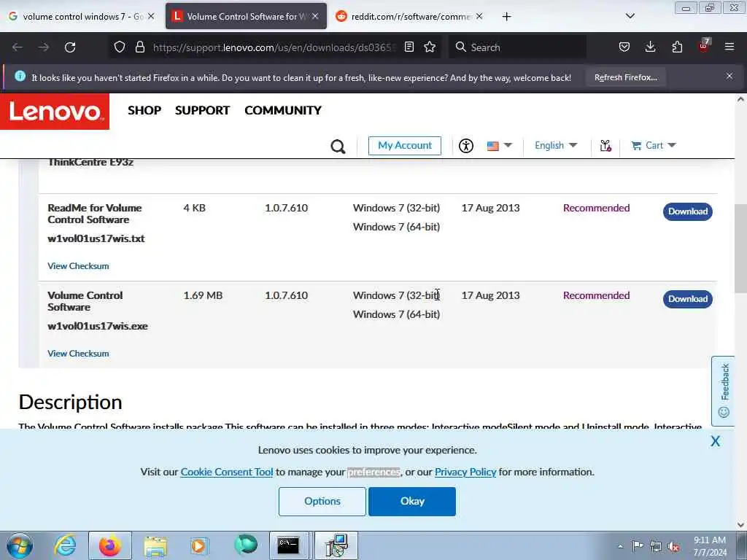
Task: Open the English language dropdown
Action: click(556, 145)
